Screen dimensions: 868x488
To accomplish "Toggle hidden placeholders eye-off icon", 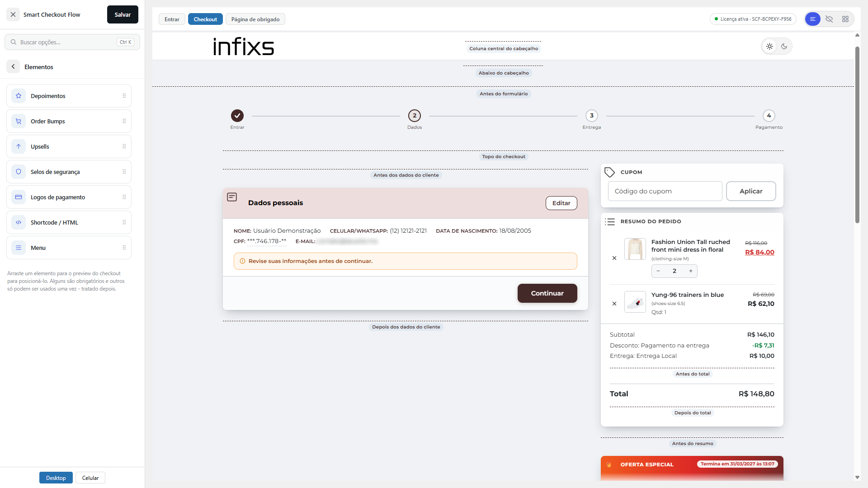I will click(x=829, y=19).
